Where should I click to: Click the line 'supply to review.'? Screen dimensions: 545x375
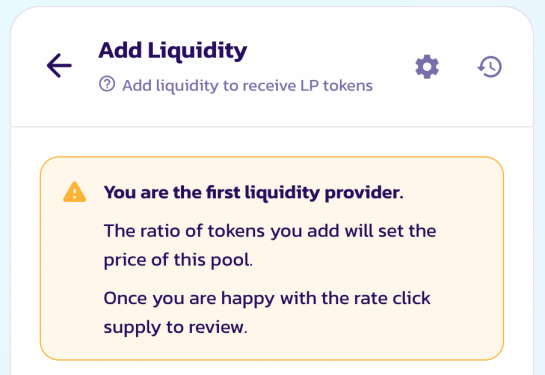(176, 327)
